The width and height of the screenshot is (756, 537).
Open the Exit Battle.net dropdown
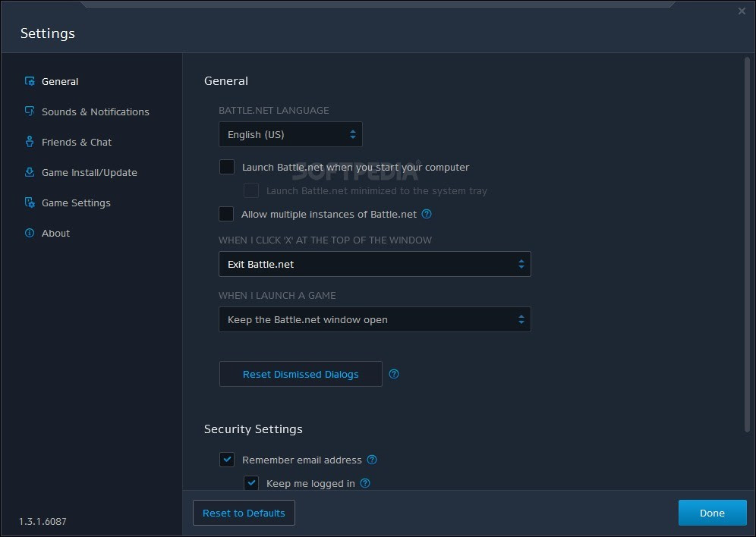pyautogui.click(x=375, y=264)
